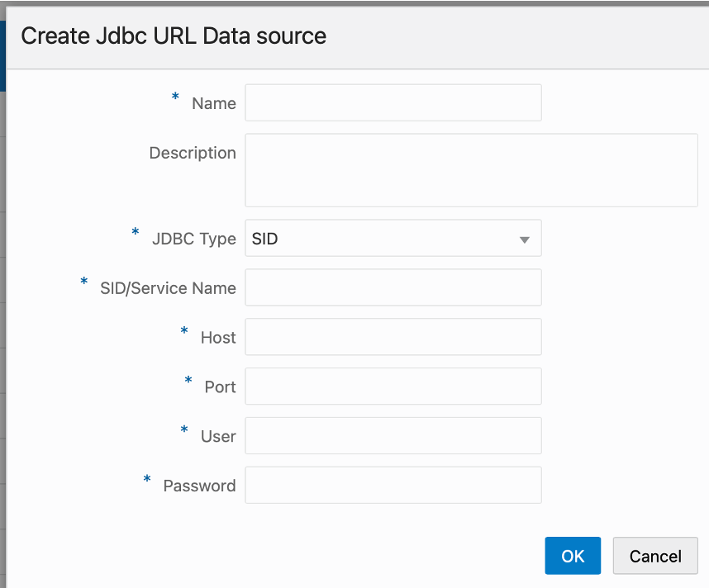
Task: Click the Host field label
Action: pos(218,337)
